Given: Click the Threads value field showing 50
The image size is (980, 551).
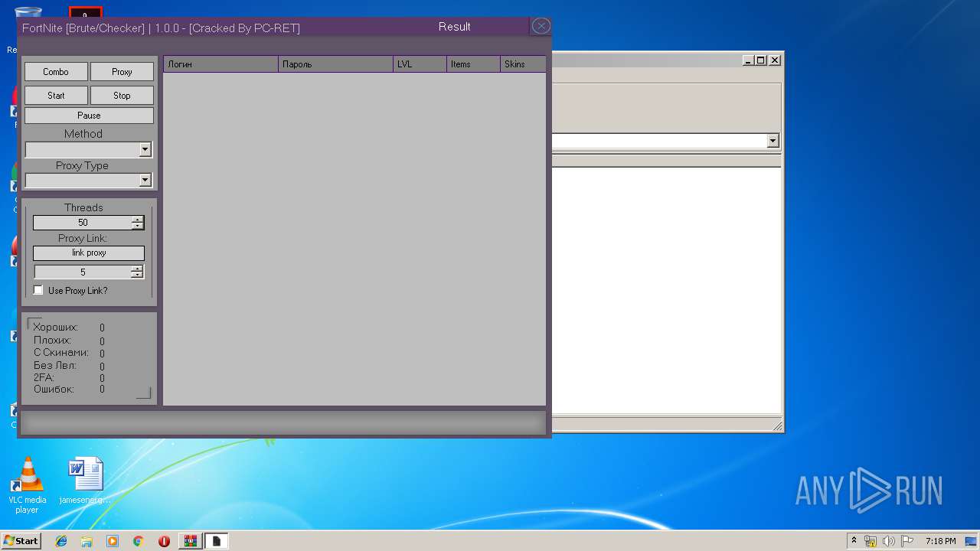Looking at the screenshot, I should click(82, 223).
